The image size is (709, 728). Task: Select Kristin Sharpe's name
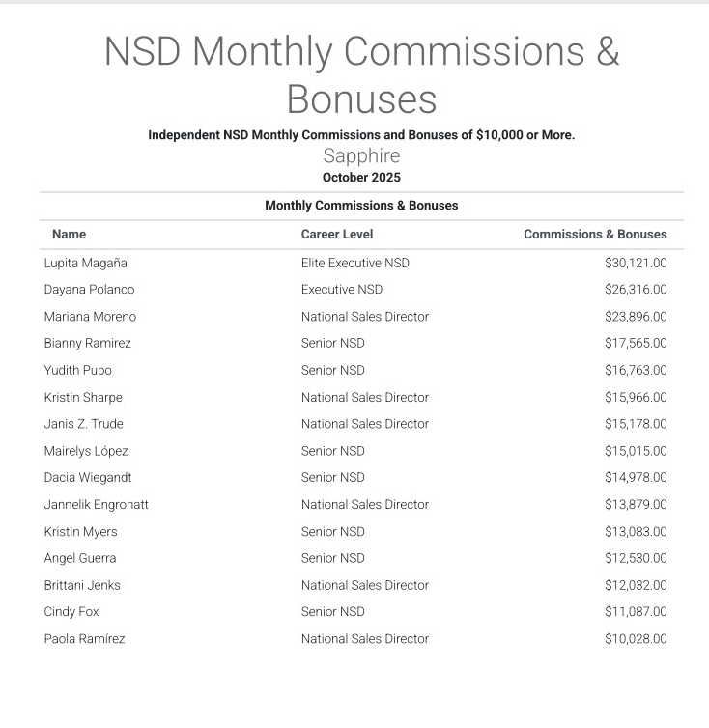click(83, 397)
